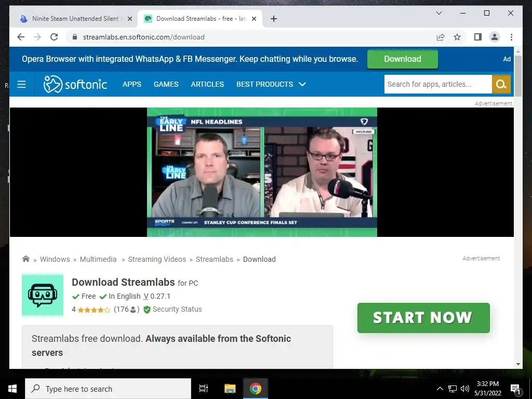Click the browser forward arrow

tap(37, 37)
